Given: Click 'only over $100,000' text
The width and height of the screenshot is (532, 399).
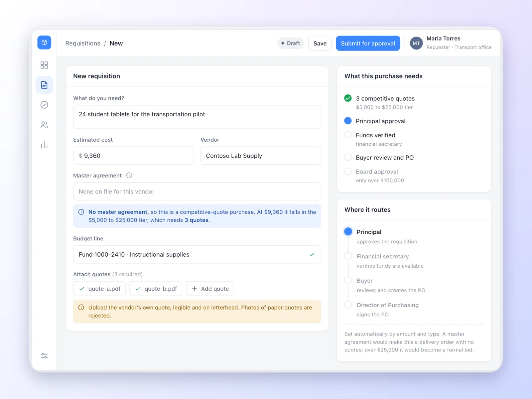Looking at the screenshot, I should point(380,181).
